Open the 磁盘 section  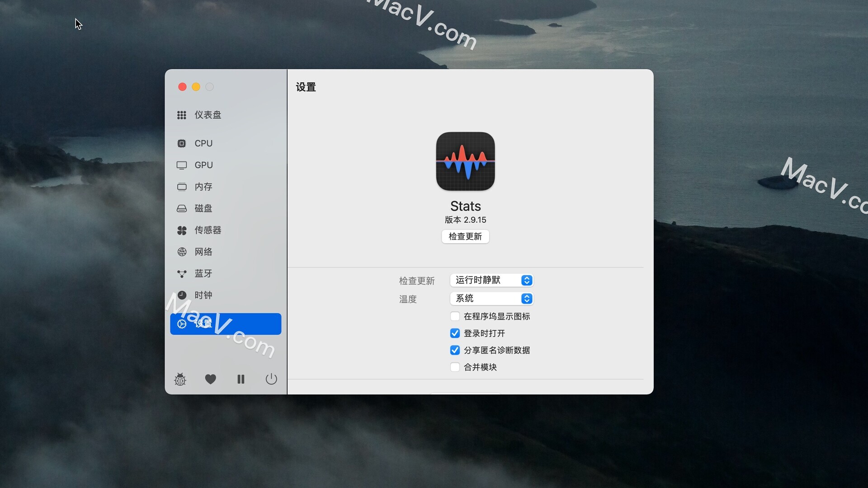pyautogui.click(x=226, y=209)
